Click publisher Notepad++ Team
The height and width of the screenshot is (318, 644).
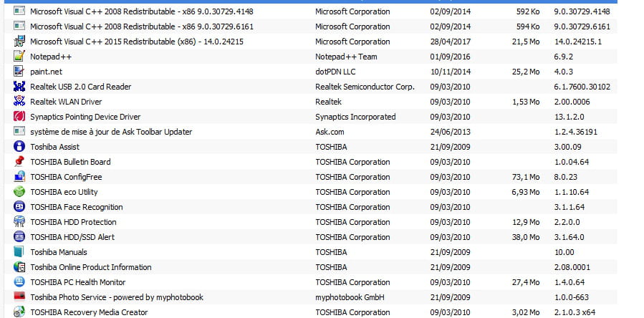[x=346, y=57]
